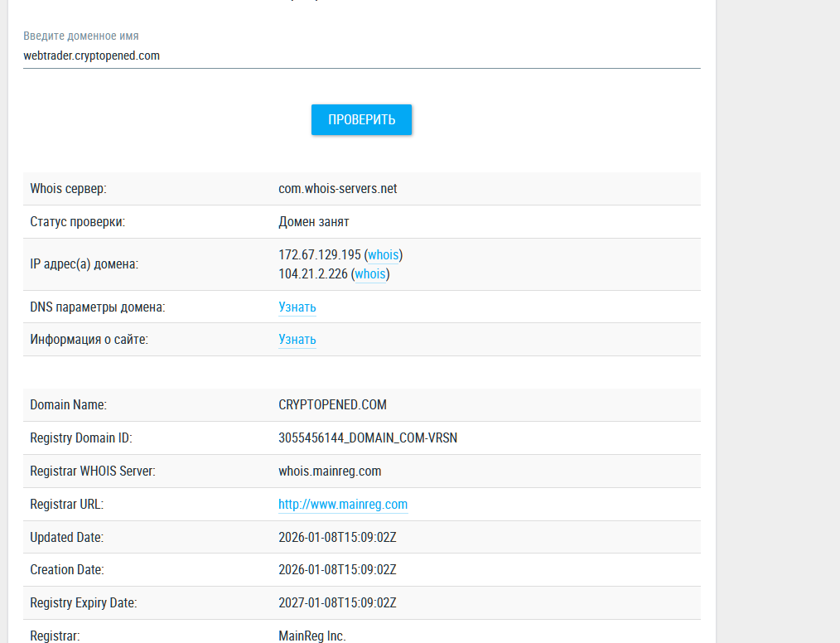Click the ПРОВЕРИТЬ button
The image size is (840, 643).
click(x=362, y=119)
